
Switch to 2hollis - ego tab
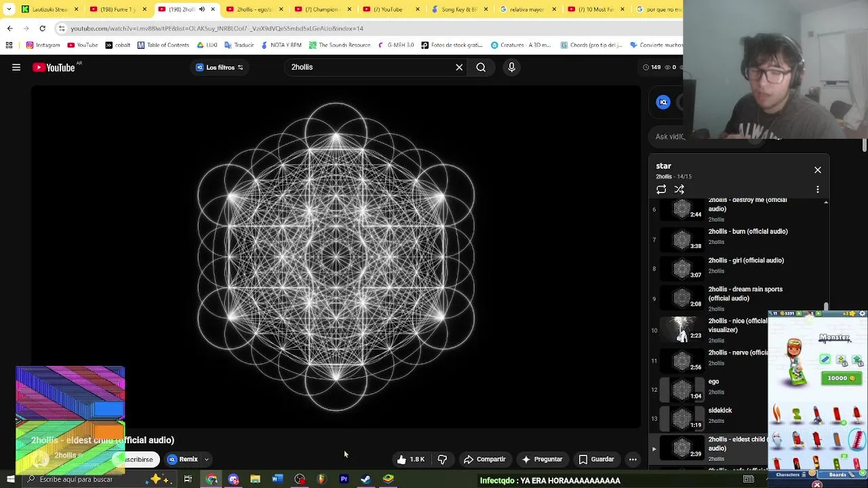pos(254,9)
